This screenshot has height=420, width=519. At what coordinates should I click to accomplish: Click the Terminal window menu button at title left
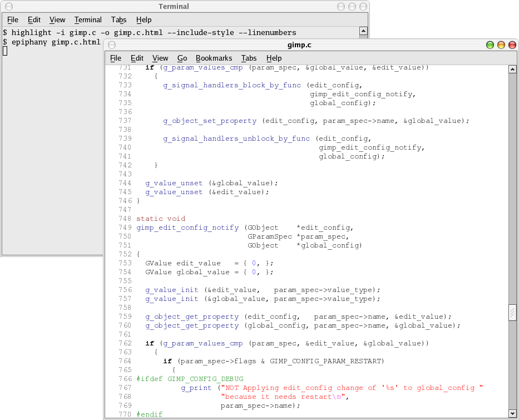click(9, 7)
